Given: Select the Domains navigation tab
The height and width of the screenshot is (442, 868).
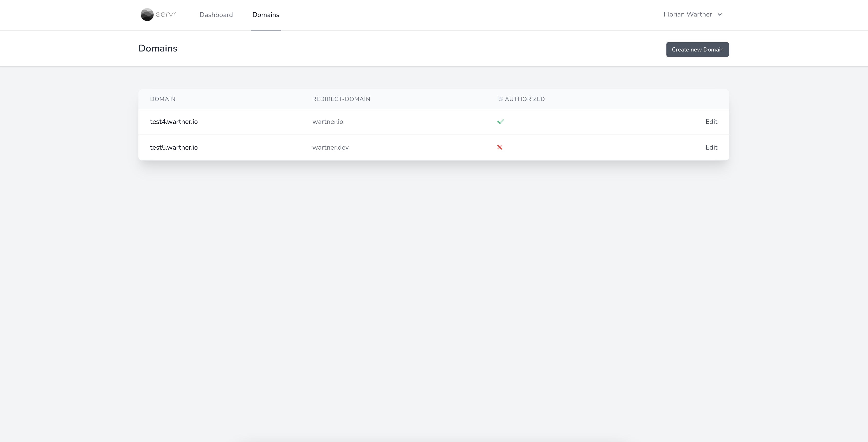Looking at the screenshot, I should (x=265, y=15).
